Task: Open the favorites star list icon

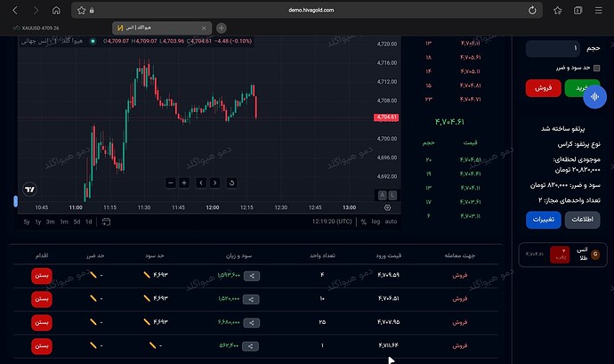Action: click(x=558, y=10)
